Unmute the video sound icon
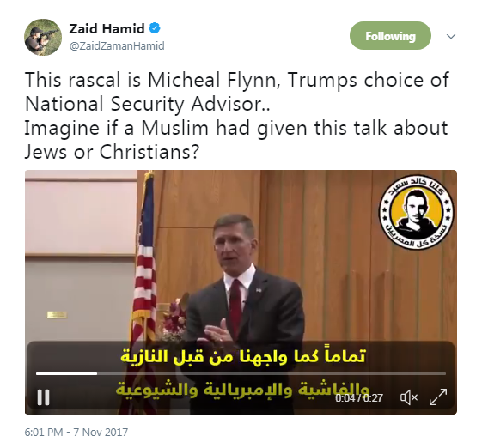 (x=408, y=397)
